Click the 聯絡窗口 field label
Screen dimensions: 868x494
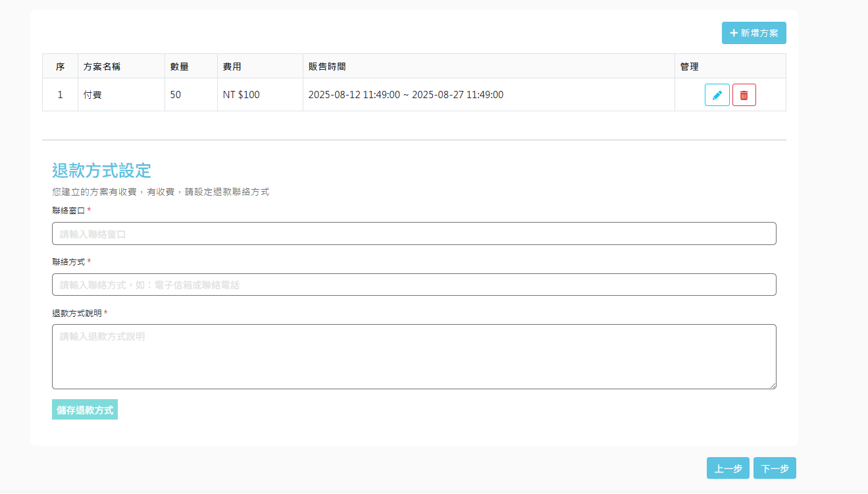[68, 210]
